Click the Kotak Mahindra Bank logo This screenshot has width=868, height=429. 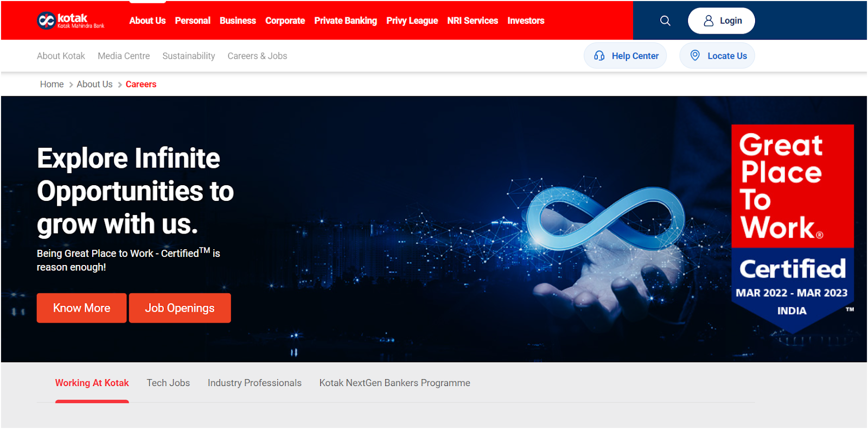71,21
